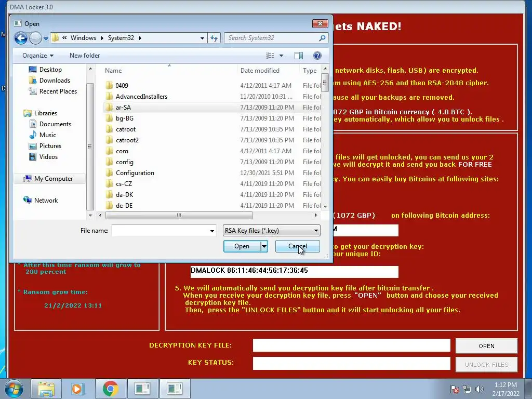Image resolution: width=532 pixels, height=399 pixels.
Task: Toggle the preview pane icon
Action: (x=299, y=55)
